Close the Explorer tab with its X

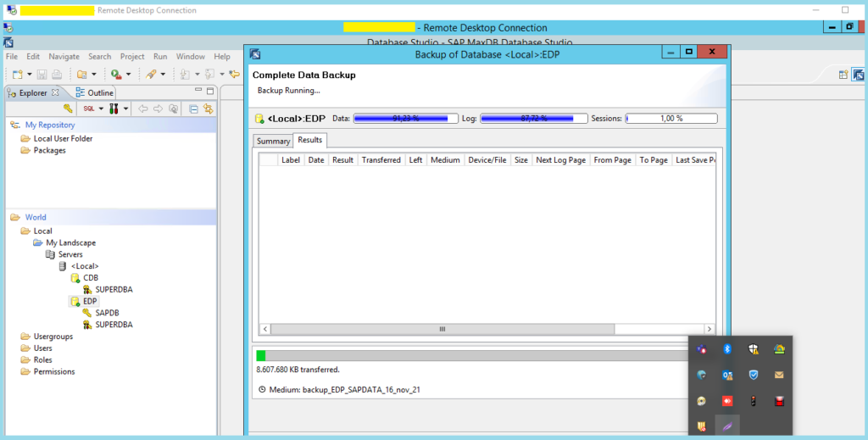pos(55,92)
